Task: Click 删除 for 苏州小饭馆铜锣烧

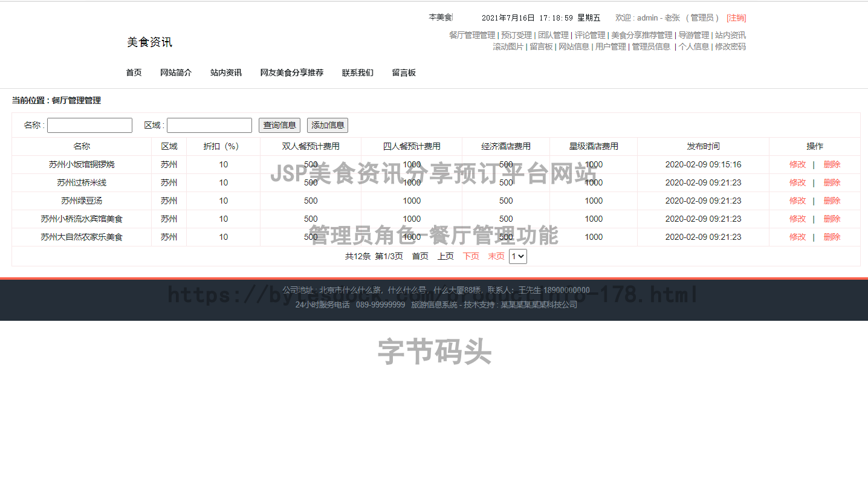Action: tap(832, 164)
